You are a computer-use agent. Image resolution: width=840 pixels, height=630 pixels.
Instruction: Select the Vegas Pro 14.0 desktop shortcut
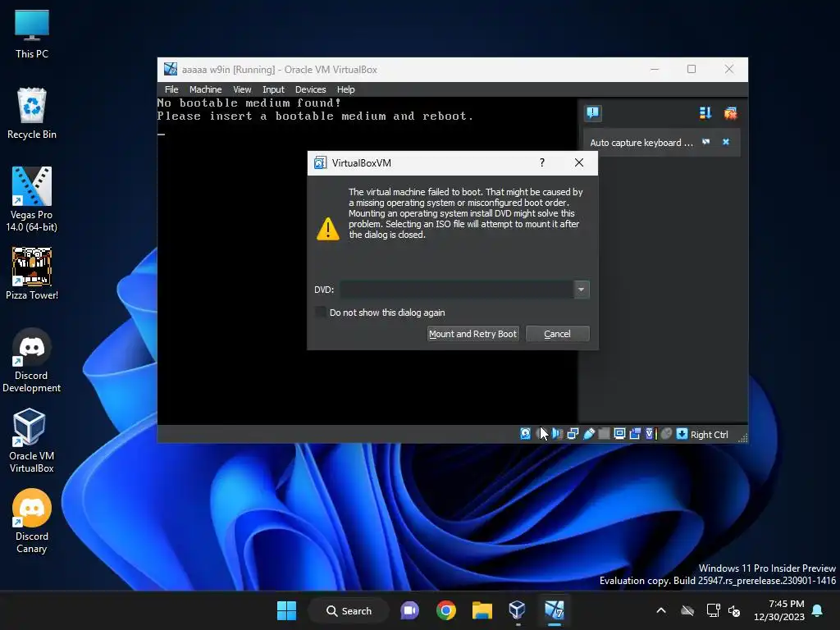(x=32, y=199)
